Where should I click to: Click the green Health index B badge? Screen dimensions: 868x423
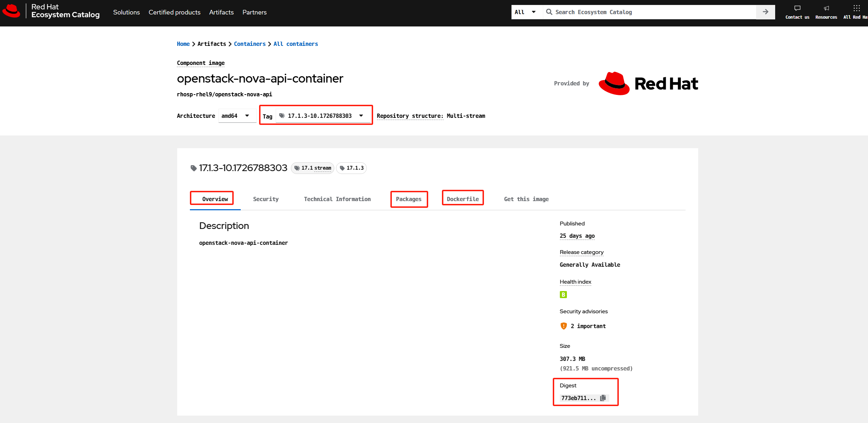coord(563,295)
